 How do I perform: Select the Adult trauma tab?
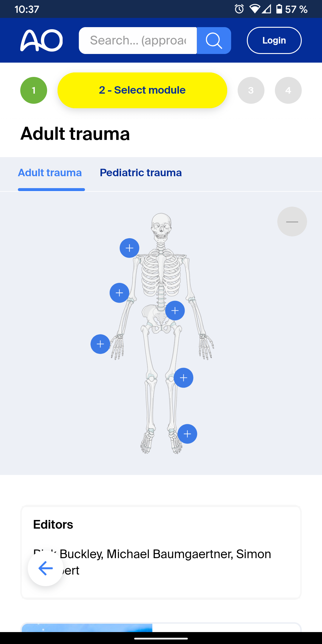point(50,173)
